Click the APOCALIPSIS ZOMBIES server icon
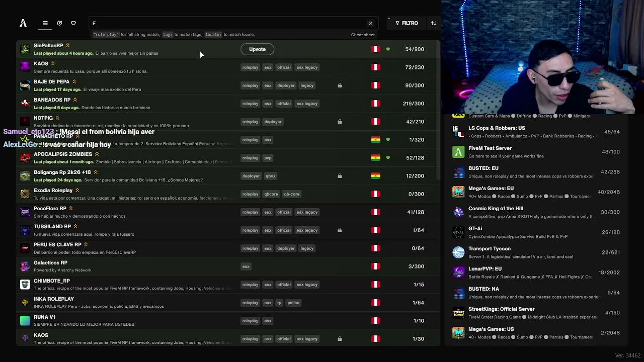644x362 pixels. tap(25, 158)
